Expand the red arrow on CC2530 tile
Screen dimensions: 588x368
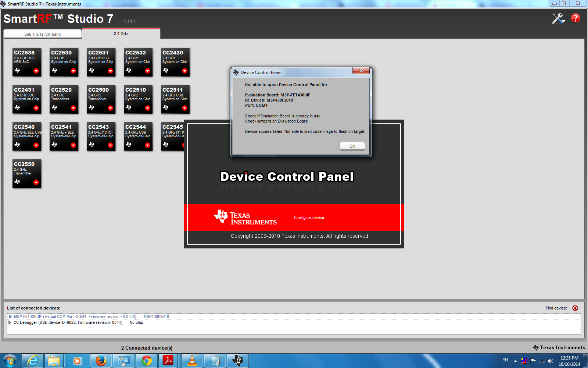[73, 71]
